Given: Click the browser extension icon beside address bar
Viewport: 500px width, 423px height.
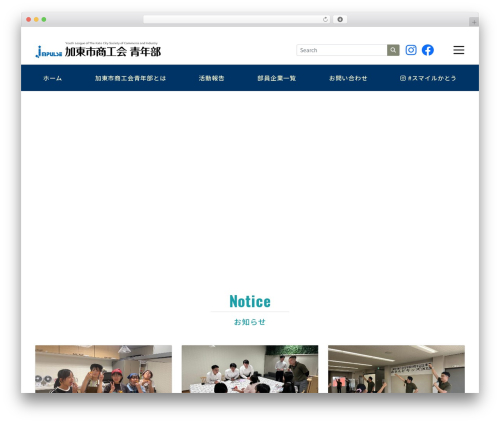Looking at the screenshot, I should point(340,20).
